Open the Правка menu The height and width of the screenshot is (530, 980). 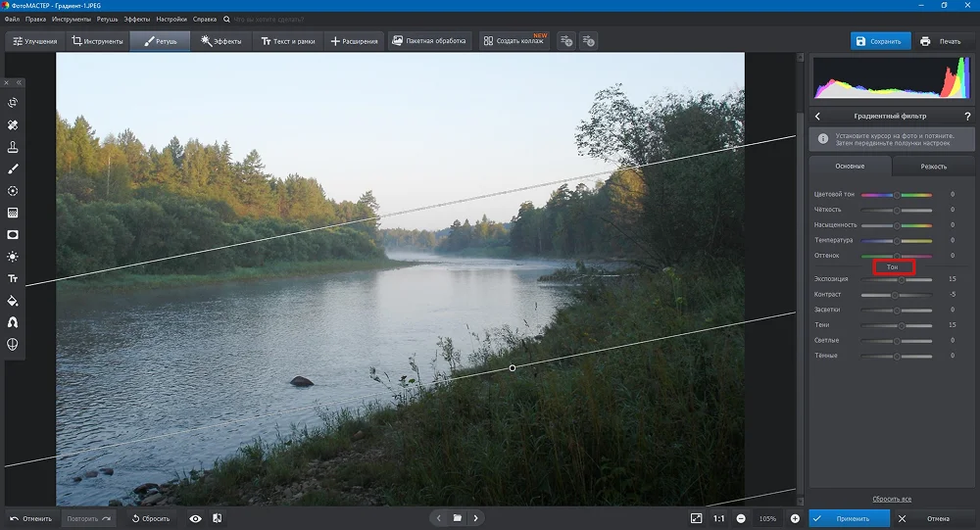35,20
